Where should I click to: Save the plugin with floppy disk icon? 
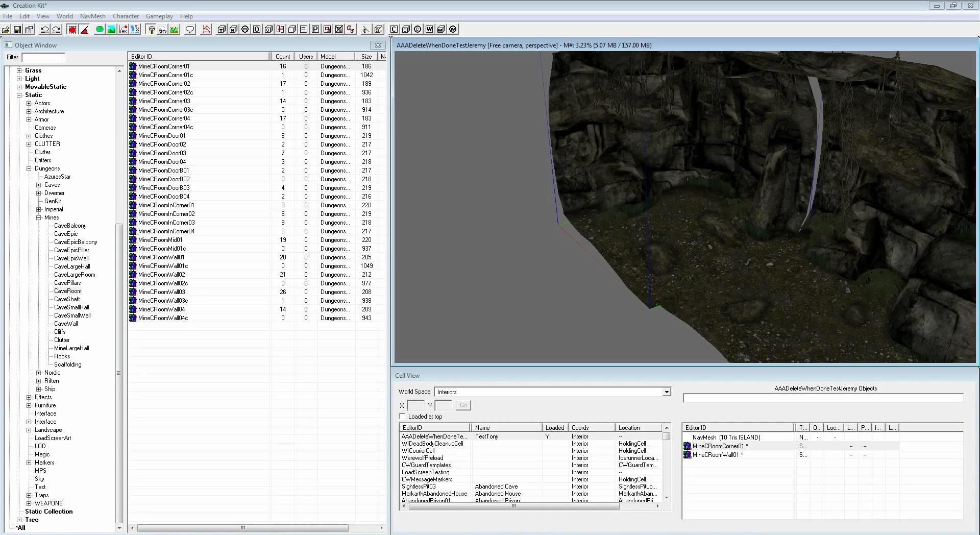point(17,29)
